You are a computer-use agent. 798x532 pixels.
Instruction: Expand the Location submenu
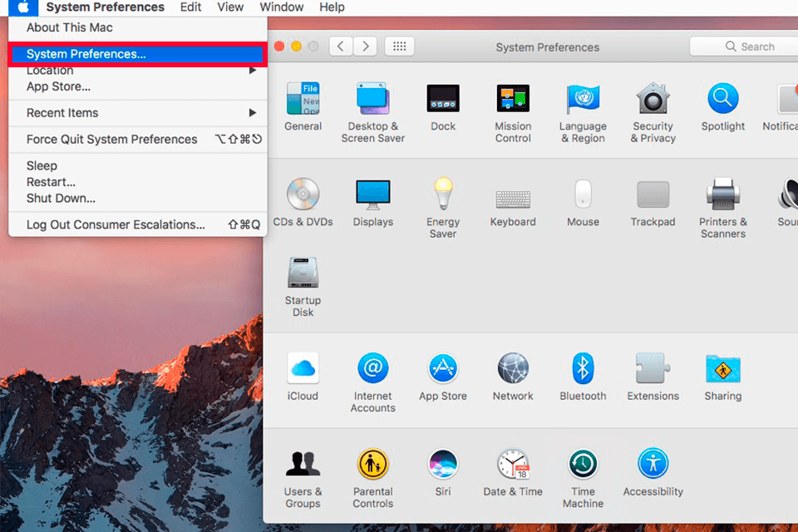pyautogui.click(x=137, y=71)
